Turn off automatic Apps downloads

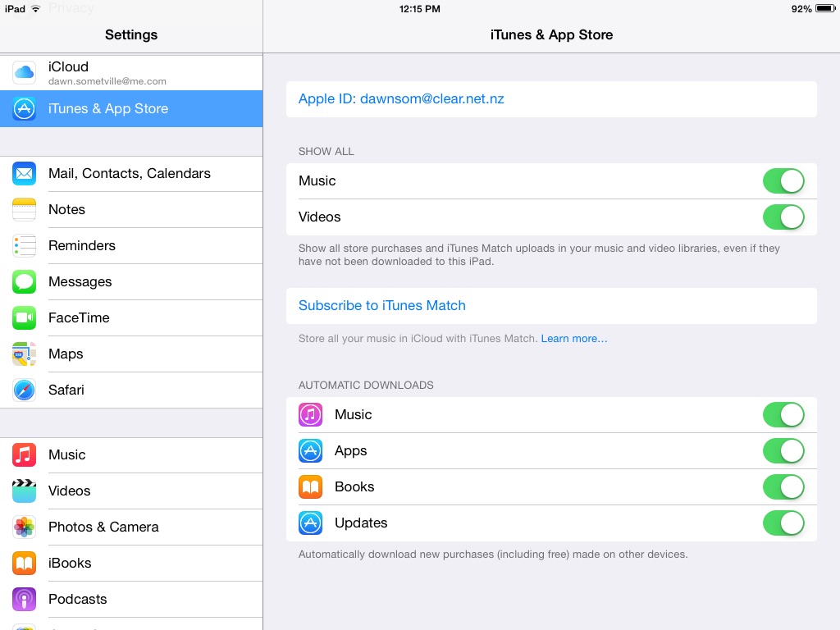[783, 450]
